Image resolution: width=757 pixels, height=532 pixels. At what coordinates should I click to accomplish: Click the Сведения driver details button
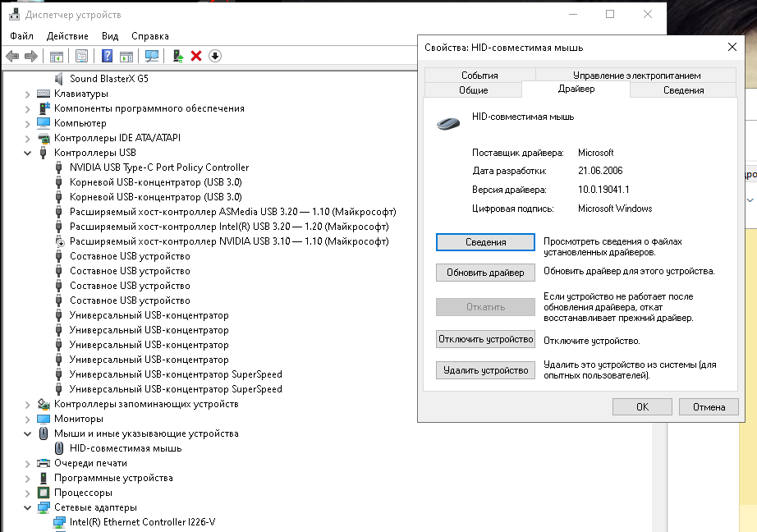point(485,242)
